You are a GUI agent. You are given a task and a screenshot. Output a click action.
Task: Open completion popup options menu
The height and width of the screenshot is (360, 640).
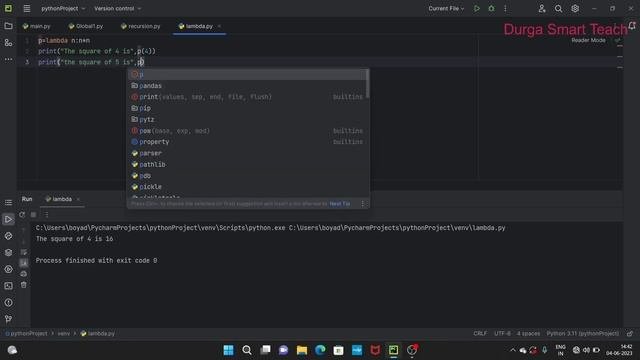click(x=362, y=203)
